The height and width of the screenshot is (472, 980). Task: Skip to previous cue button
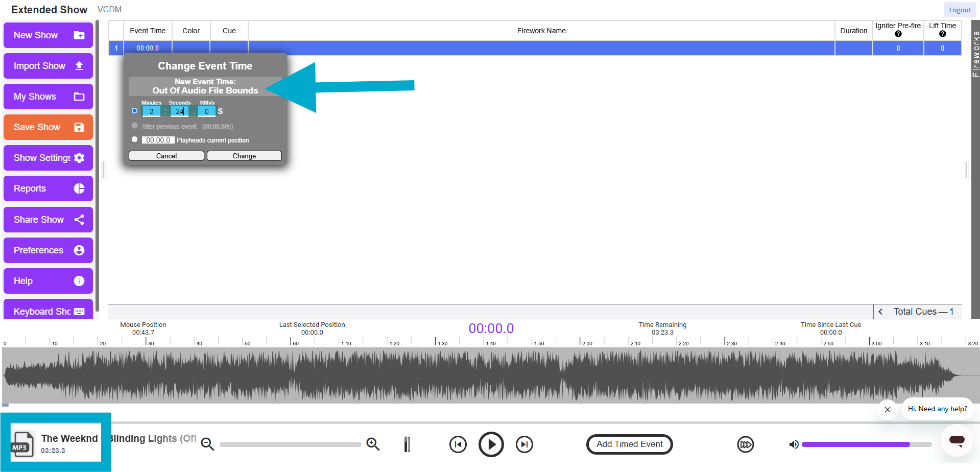[x=458, y=444]
